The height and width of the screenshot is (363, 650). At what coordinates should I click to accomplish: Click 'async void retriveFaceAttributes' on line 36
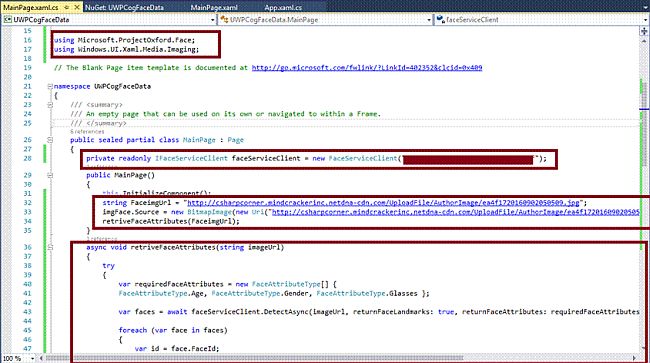pos(151,247)
